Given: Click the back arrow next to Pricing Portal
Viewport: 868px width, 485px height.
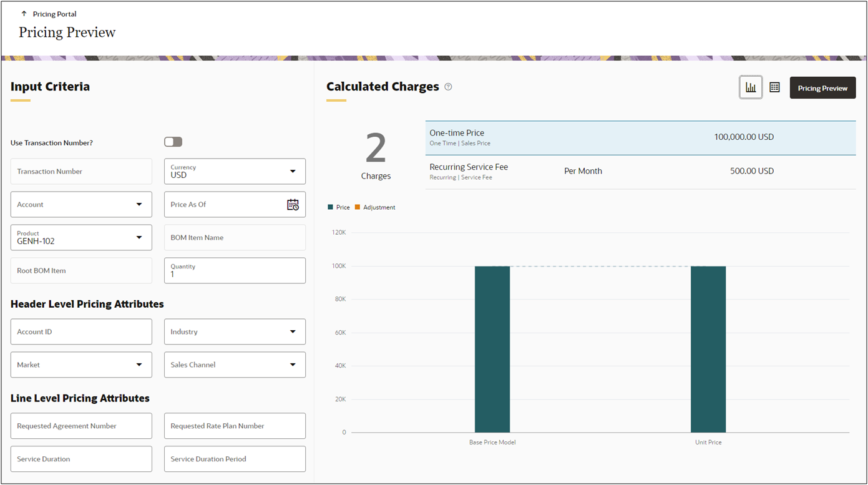Looking at the screenshot, I should (x=24, y=12).
